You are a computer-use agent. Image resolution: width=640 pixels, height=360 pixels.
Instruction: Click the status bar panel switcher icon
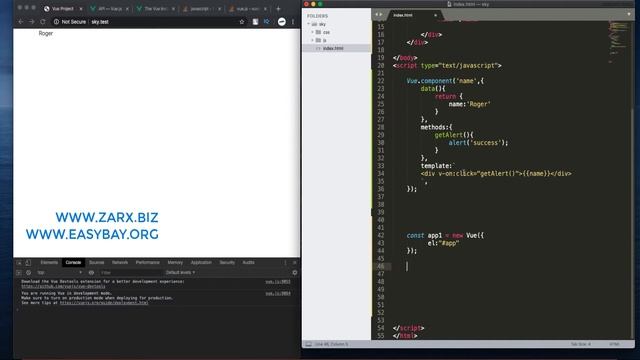(309, 344)
